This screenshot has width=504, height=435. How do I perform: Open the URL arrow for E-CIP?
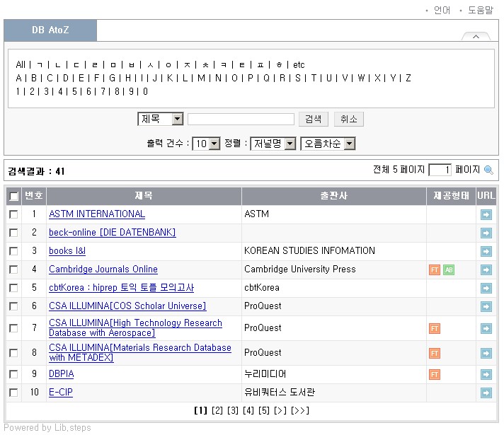tap(486, 393)
